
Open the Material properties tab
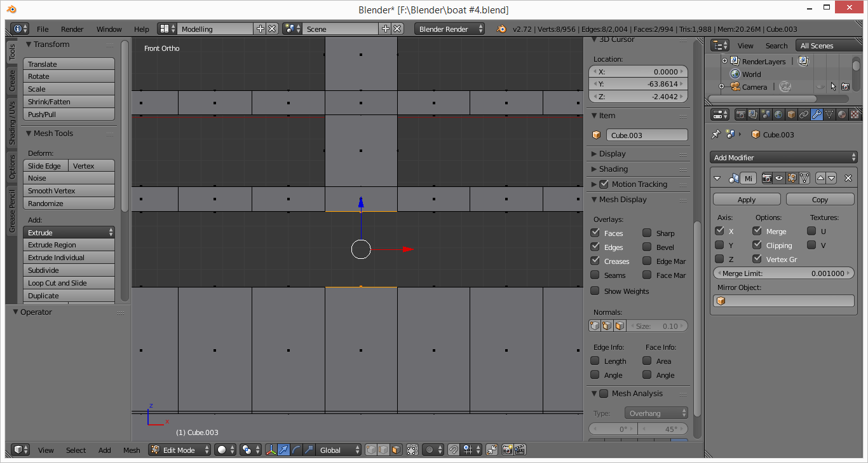[842, 115]
